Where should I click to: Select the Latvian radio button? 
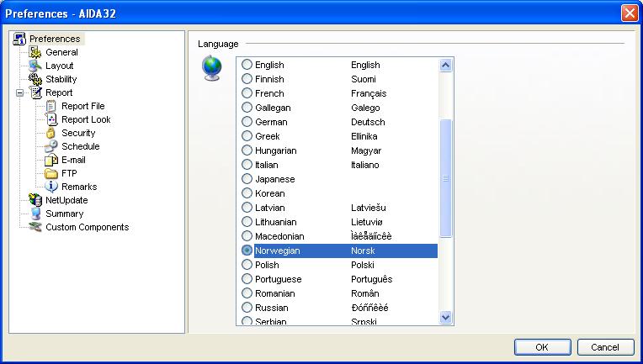click(x=247, y=207)
